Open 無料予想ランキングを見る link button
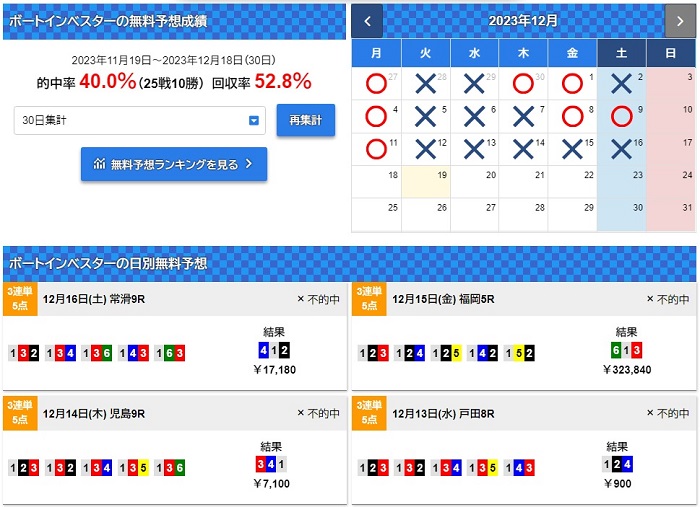The height and width of the screenshot is (507, 700). coord(174,163)
